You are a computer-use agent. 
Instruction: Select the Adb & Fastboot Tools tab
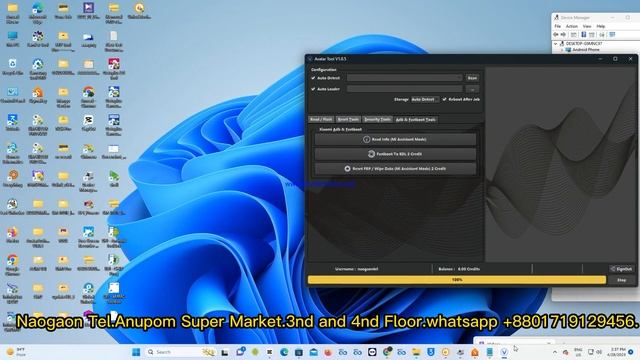click(416, 120)
